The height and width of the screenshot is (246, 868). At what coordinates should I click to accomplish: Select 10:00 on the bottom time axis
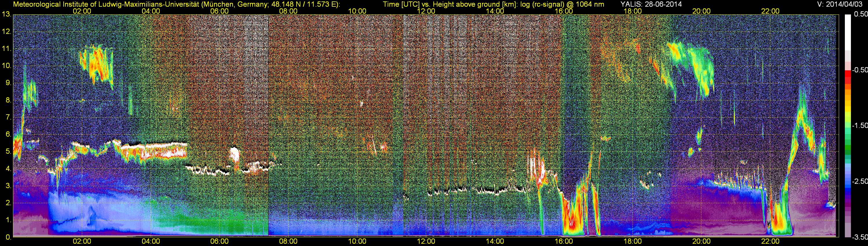(x=357, y=241)
